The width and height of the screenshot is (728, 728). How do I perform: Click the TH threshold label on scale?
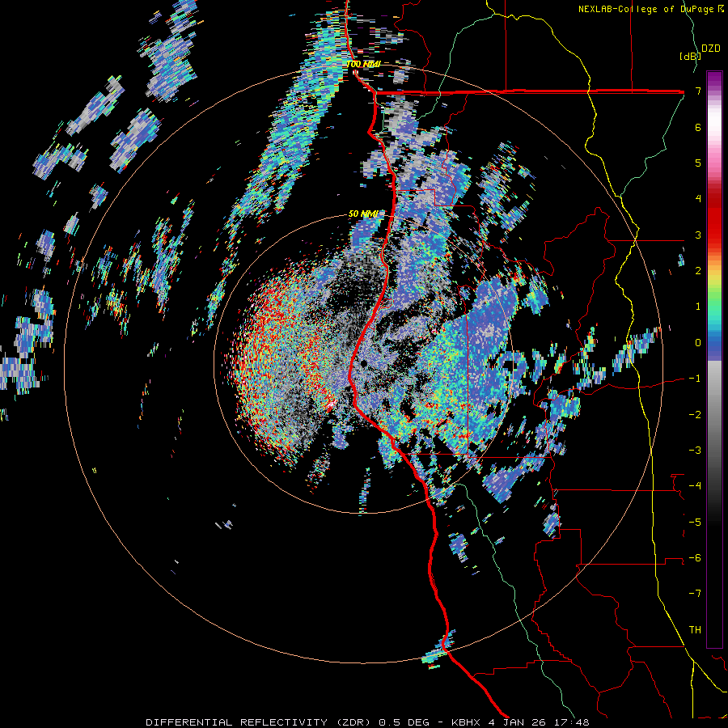tap(695, 630)
